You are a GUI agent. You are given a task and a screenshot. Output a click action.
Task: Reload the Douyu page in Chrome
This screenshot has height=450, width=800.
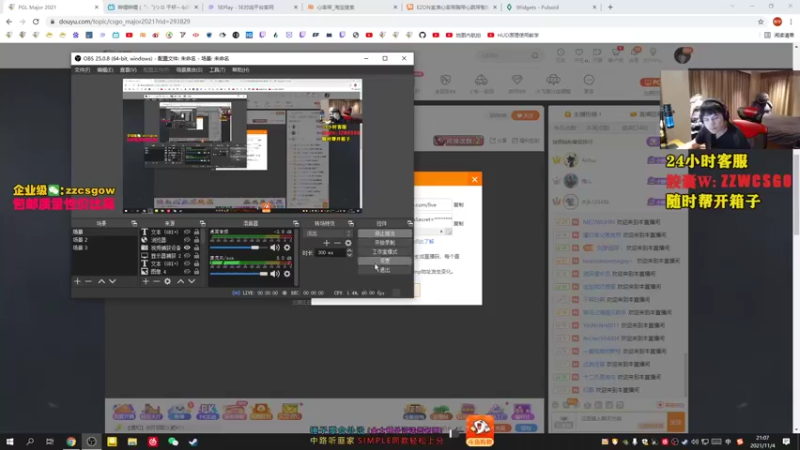(36, 21)
